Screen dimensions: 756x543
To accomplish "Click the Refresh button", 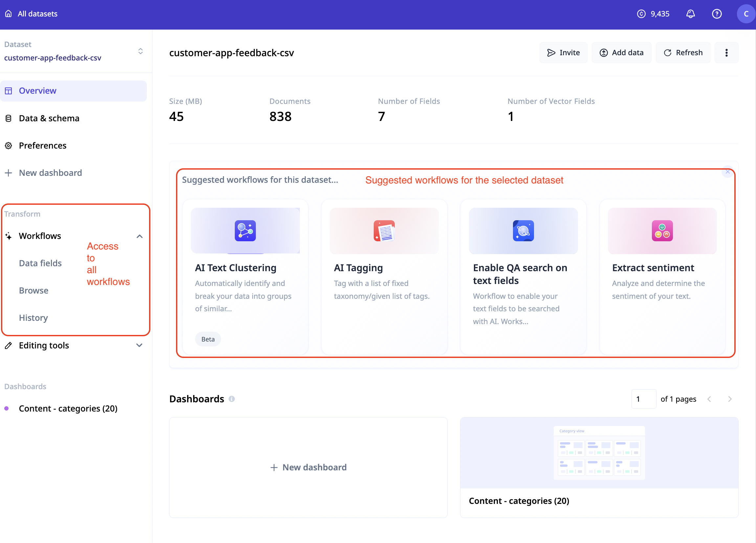I will click(683, 53).
